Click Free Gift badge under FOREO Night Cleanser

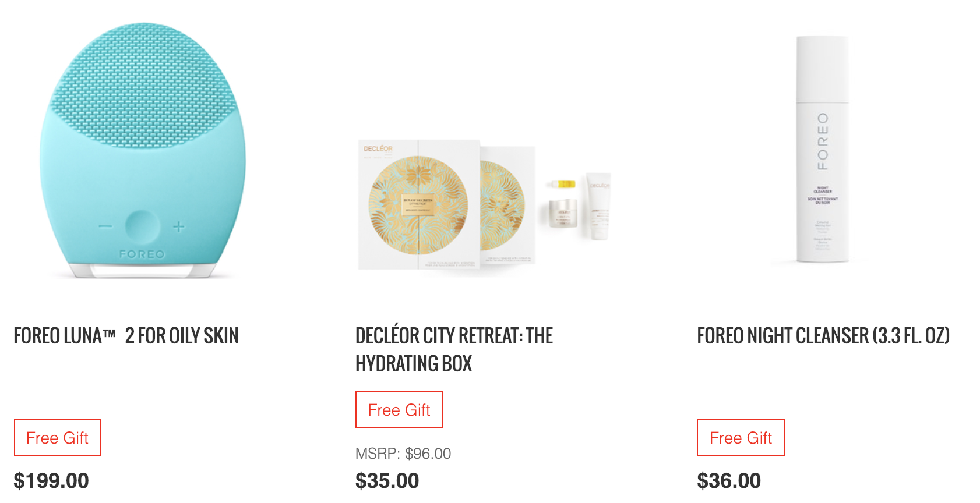pyautogui.click(x=741, y=438)
